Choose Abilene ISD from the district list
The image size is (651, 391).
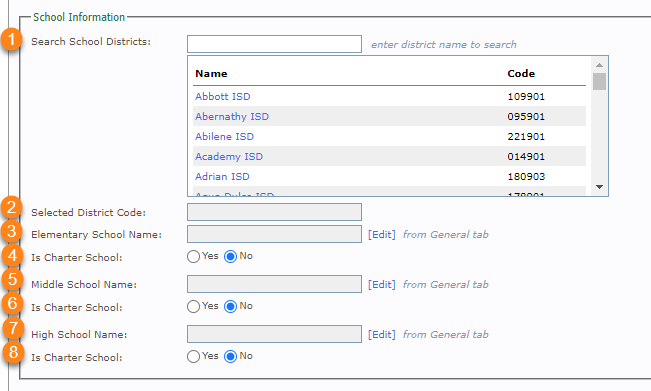click(224, 136)
